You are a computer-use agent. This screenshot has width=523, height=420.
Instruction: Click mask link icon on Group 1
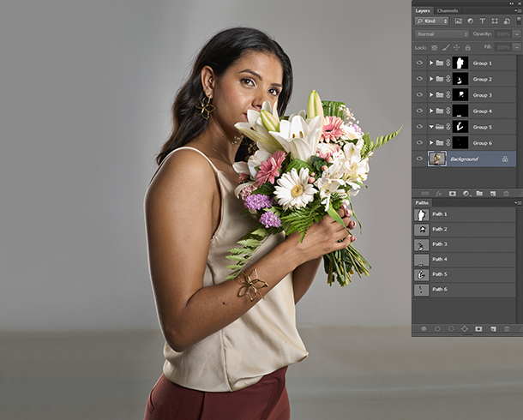click(448, 63)
